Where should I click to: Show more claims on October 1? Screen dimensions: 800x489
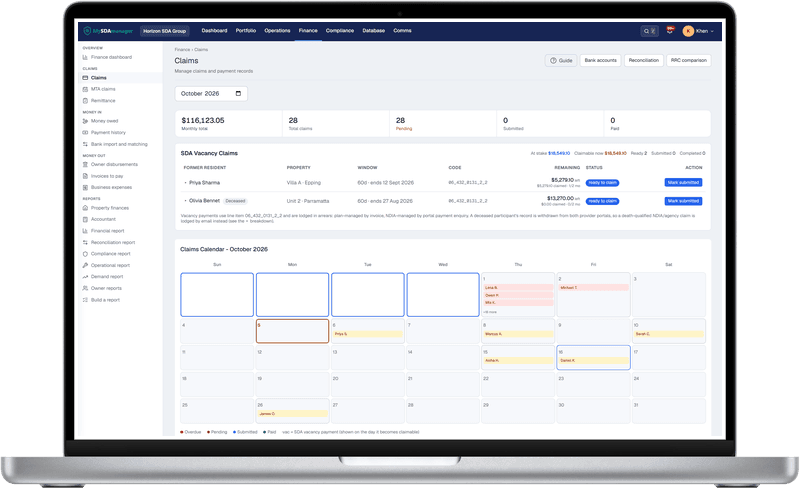(x=490, y=312)
